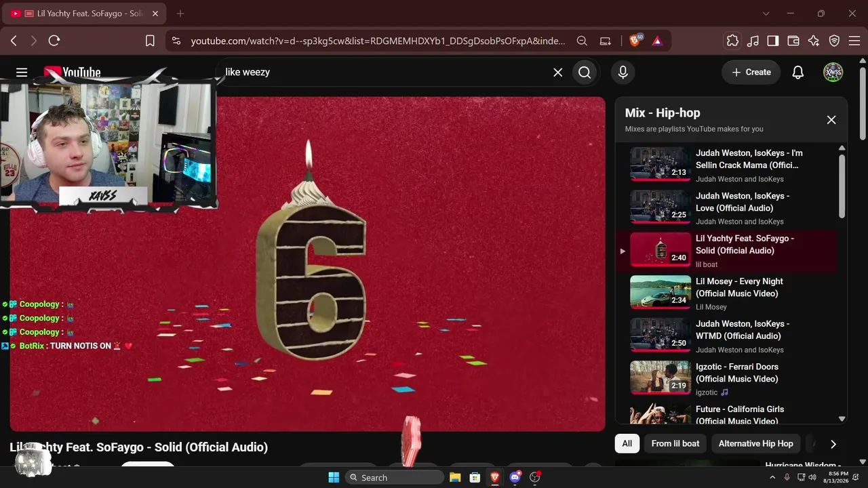Image resolution: width=868 pixels, height=488 pixels.
Task: Select the Lil Yachty Feat. SoFaygo tab
Action: 85,14
